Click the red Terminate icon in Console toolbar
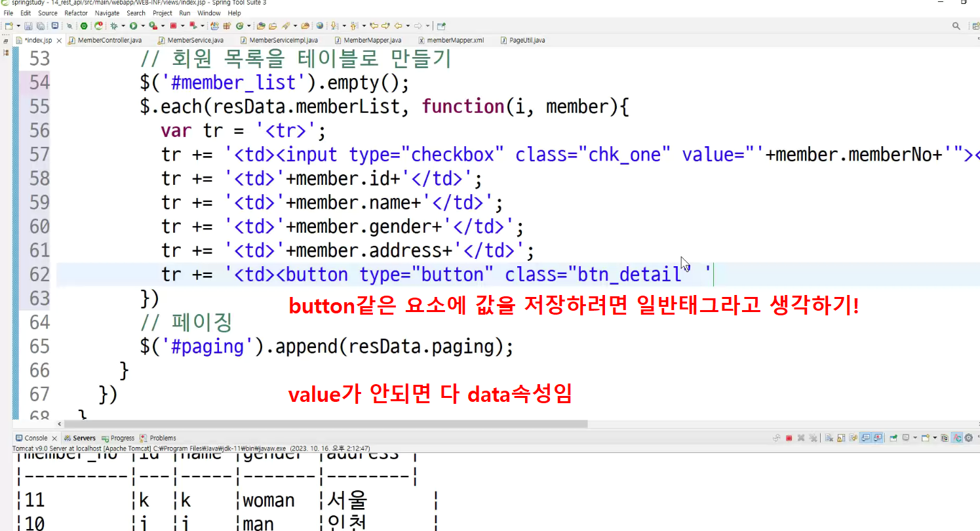The width and height of the screenshot is (980, 531). (789, 438)
